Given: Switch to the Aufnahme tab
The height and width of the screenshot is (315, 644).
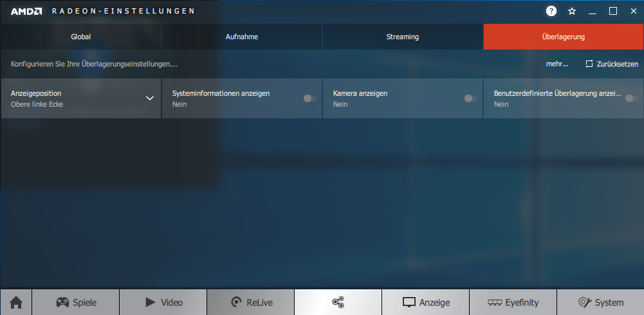Looking at the screenshot, I should (x=242, y=37).
